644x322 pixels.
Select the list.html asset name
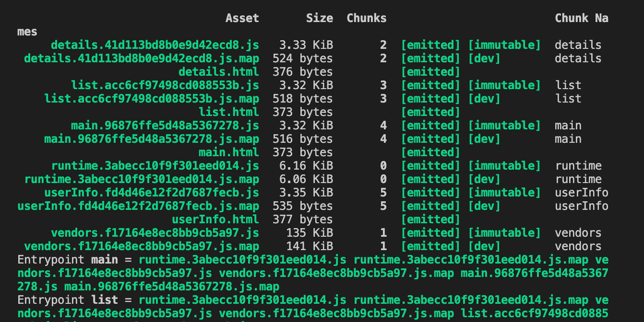229,112
